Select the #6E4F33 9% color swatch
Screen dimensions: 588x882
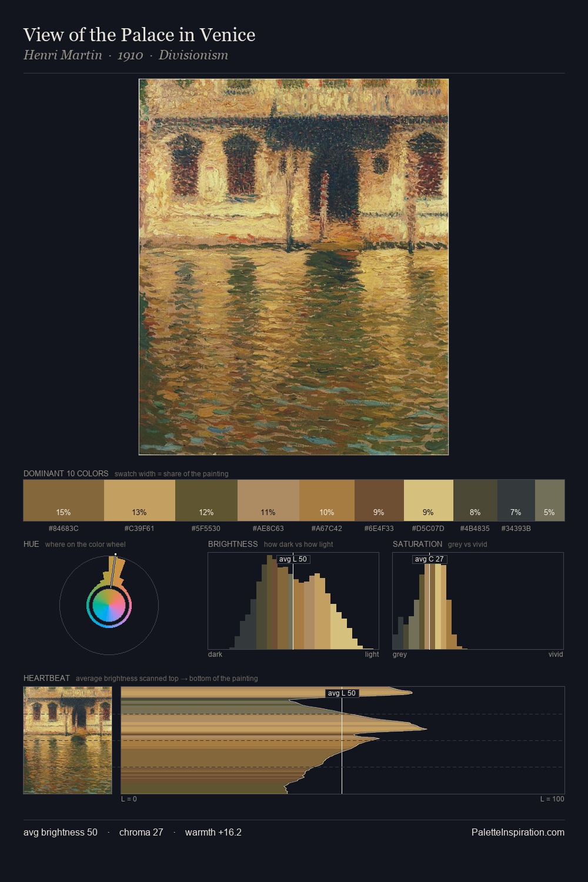(x=379, y=500)
